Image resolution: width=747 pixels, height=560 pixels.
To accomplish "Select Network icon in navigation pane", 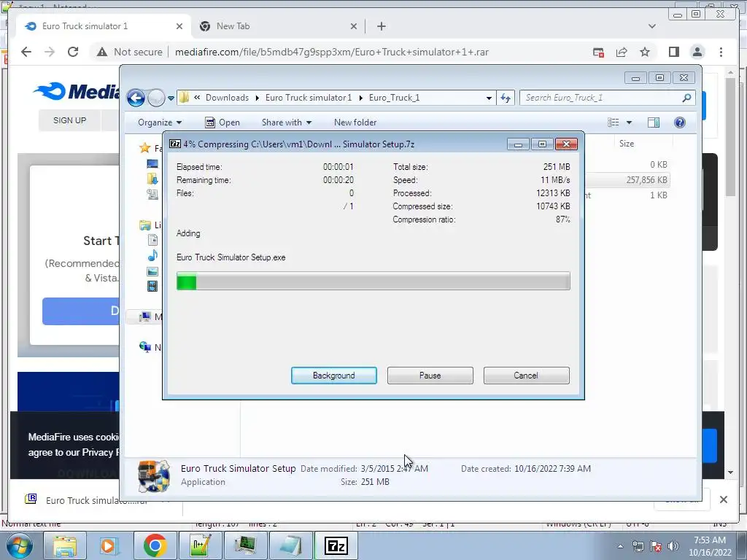I will coord(145,346).
